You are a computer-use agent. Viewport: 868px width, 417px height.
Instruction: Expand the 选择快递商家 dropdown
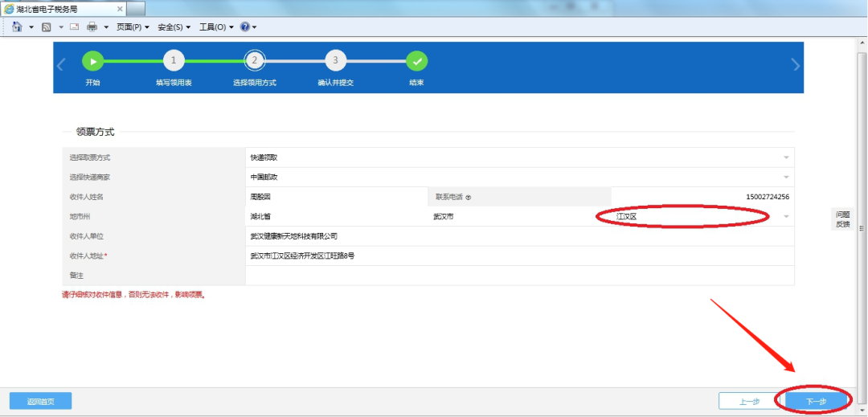786,178
